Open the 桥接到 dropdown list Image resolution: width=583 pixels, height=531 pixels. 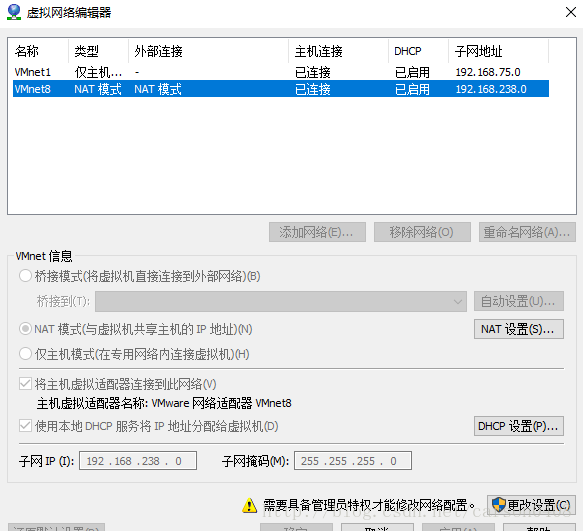[x=281, y=301]
